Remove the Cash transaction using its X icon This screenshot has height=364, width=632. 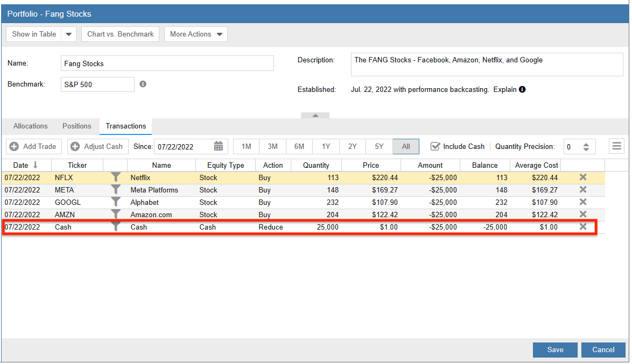(582, 227)
